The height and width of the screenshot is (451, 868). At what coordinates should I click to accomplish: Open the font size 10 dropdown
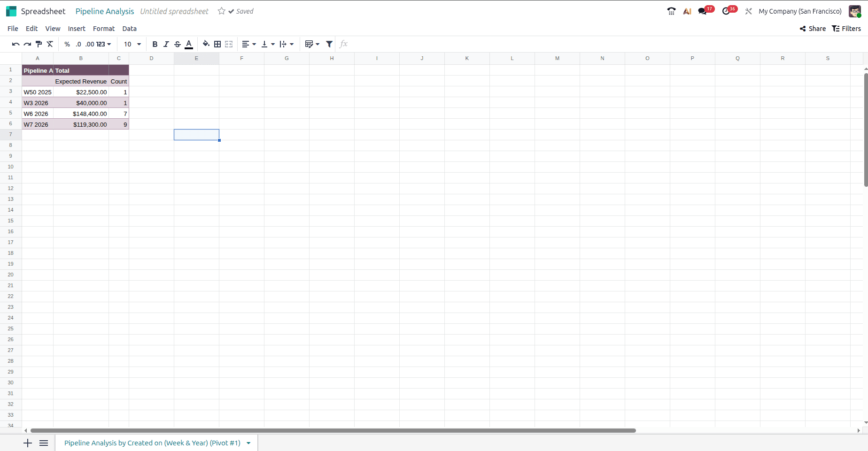coord(132,44)
